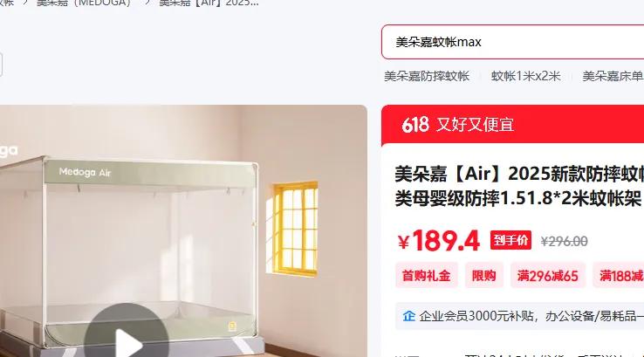Select the 美朵嘉【Air】2025 breadcrumb item
The height and width of the screenshot is (357, 644).
209,3
